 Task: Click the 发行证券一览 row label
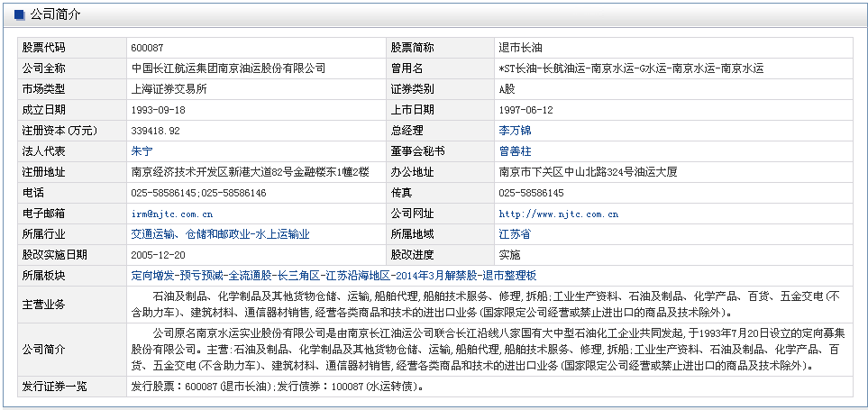pos(54,387)
